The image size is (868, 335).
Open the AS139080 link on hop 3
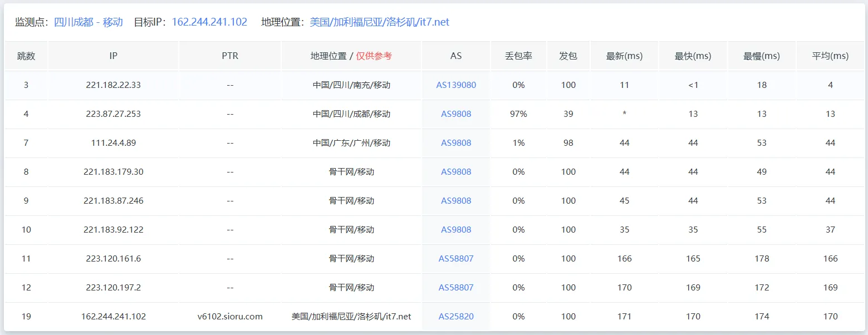[455, 85]
